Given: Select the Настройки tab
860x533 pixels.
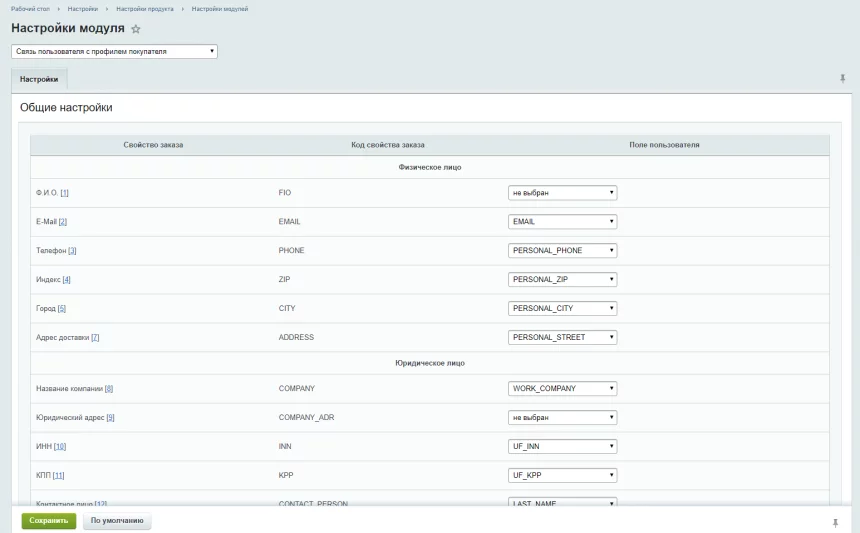Looking at the screenshot, I should coord(39,79).
